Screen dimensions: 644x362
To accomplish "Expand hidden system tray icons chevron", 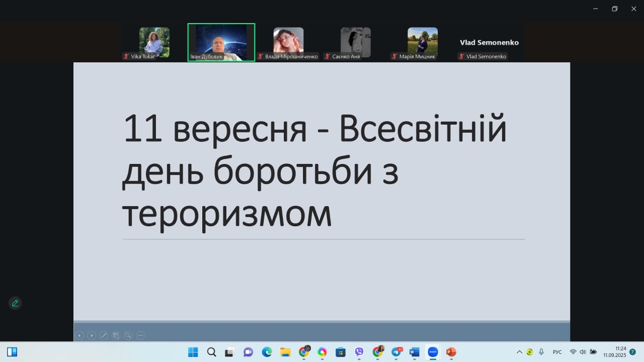I will pyautogui.click(x=519, y=352).
